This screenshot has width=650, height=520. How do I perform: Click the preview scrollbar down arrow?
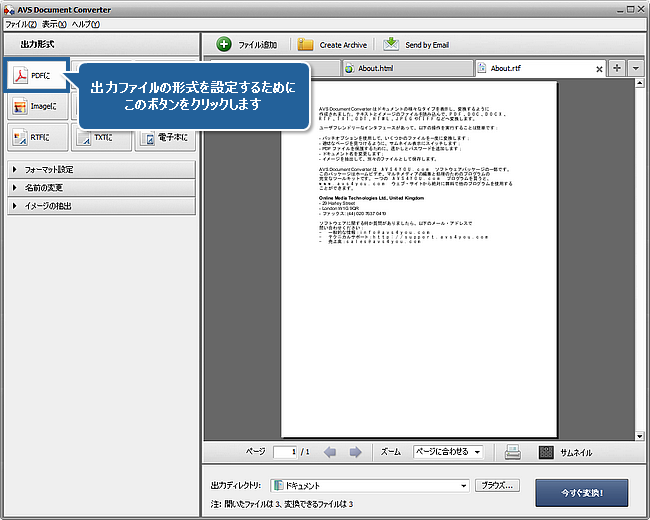(639, 436)
